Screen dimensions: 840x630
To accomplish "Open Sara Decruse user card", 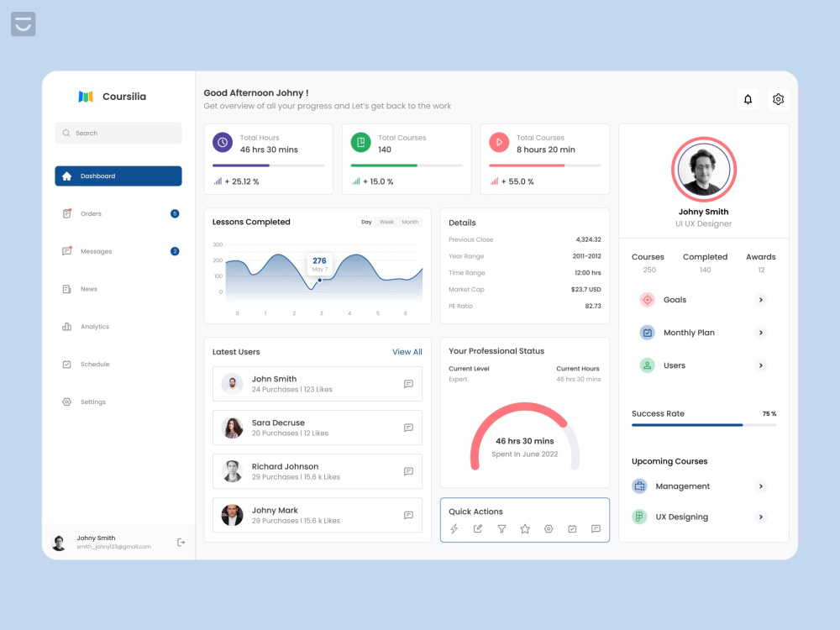I will pyautogui.click(x=318, y=428).
